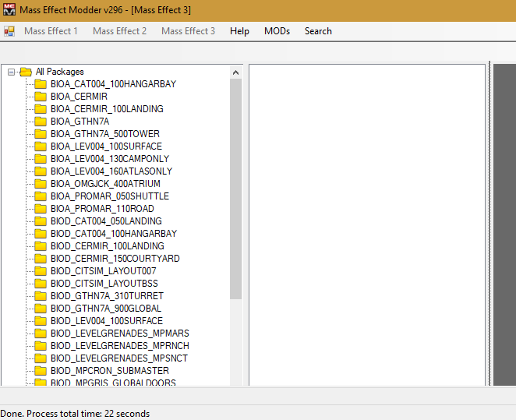Click folder icon for BIOD_LEVELGRENADES_MPMARS
This screenshot has height=420, width=516.
[x=41, y=334]
